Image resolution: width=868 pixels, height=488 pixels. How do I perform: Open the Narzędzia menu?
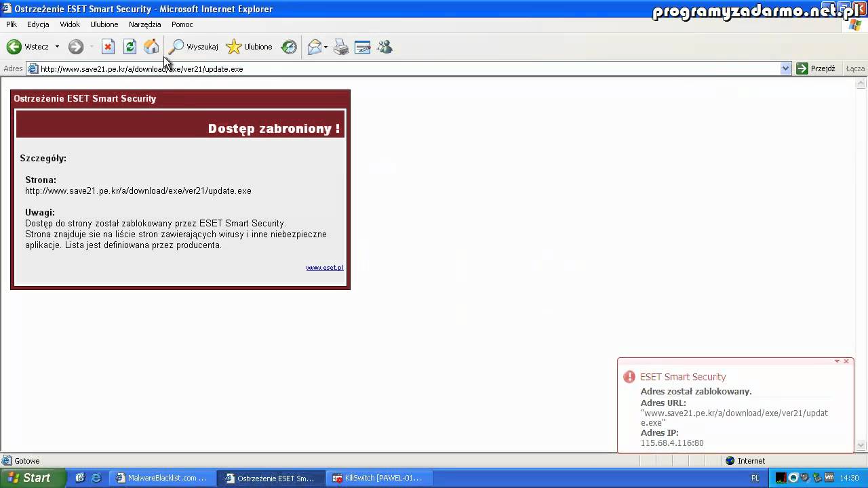tap(145, 24)
